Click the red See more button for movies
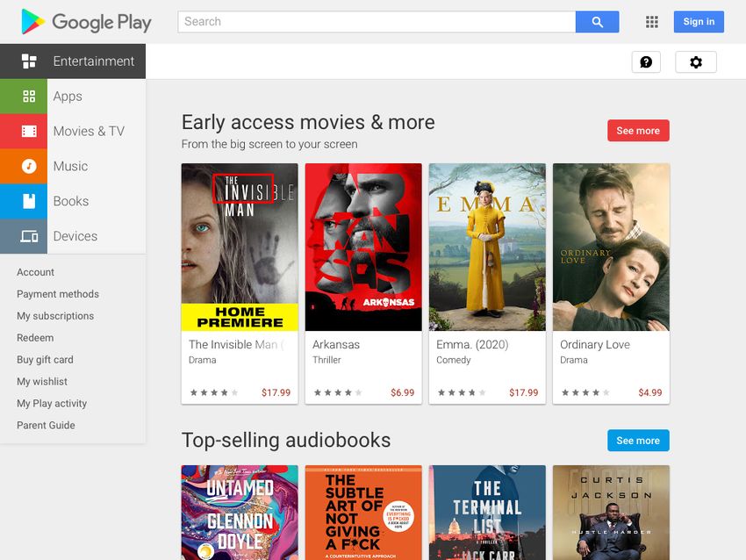This screenshot has height=560, width=746. (638, 131)
